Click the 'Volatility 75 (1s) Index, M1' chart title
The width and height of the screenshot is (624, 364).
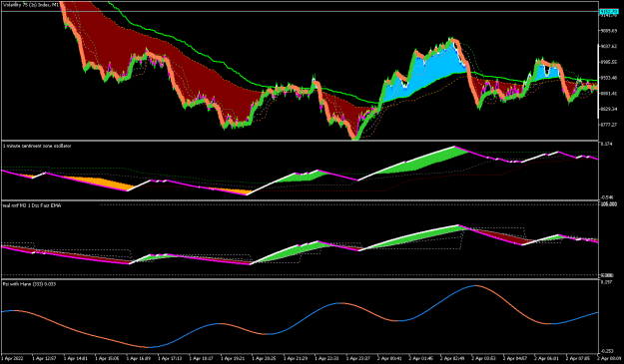31,5
